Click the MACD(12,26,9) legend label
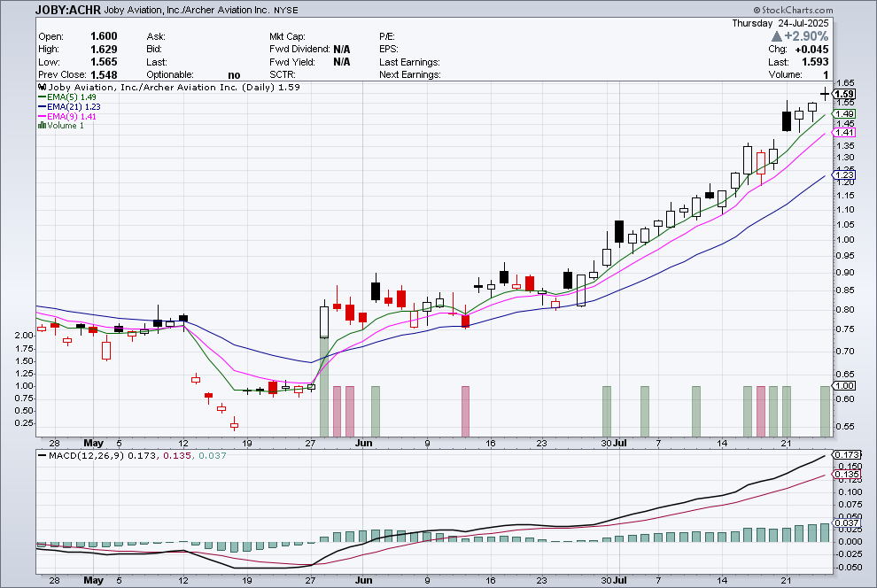Image resolution: width=877 pixels, height=588 pixels. click(86, 455)
